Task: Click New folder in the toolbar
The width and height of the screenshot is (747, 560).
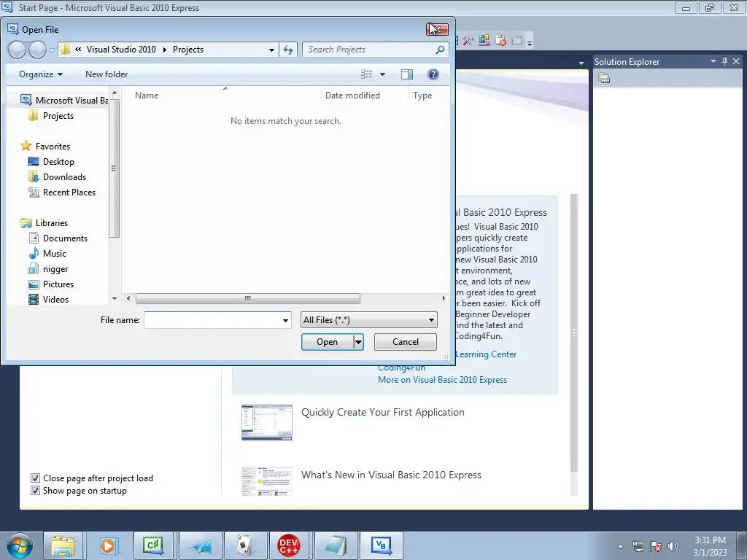Action: (107, 74)
